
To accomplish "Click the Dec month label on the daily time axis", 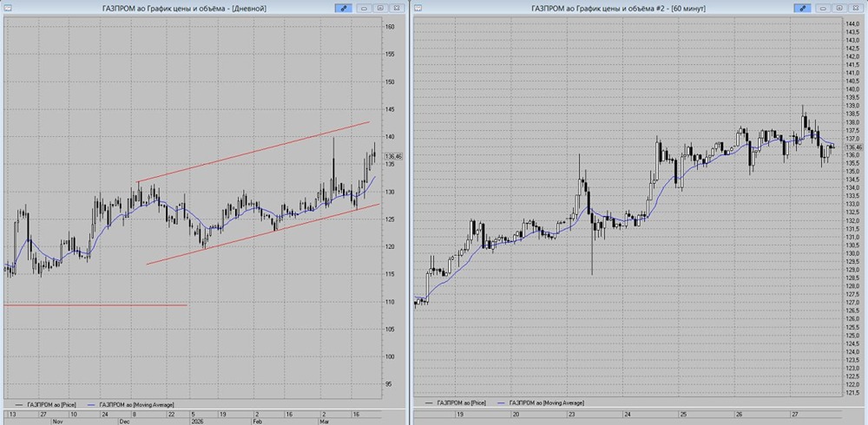I will pos(123,422).
